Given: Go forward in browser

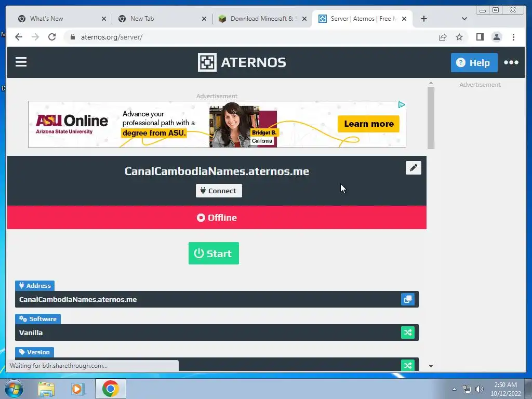Looking at the screenshot, I should tap(35, 37).
